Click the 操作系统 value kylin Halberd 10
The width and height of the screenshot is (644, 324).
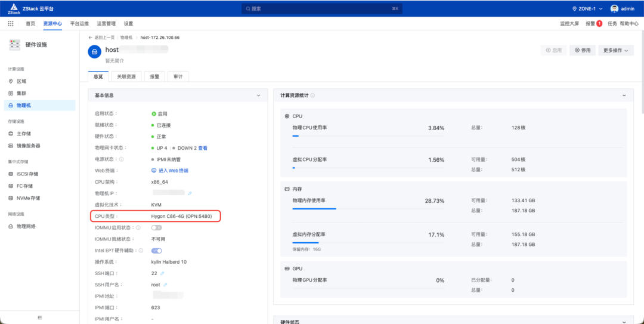169,262
